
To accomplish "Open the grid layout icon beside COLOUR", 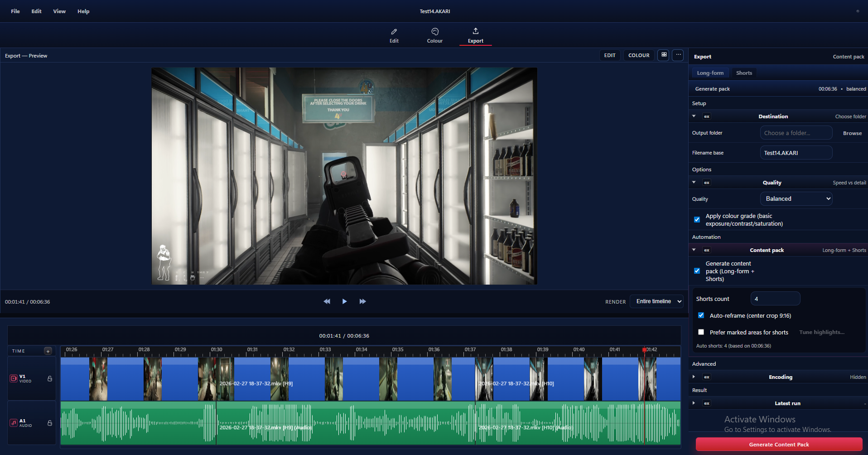I will 663,55.
